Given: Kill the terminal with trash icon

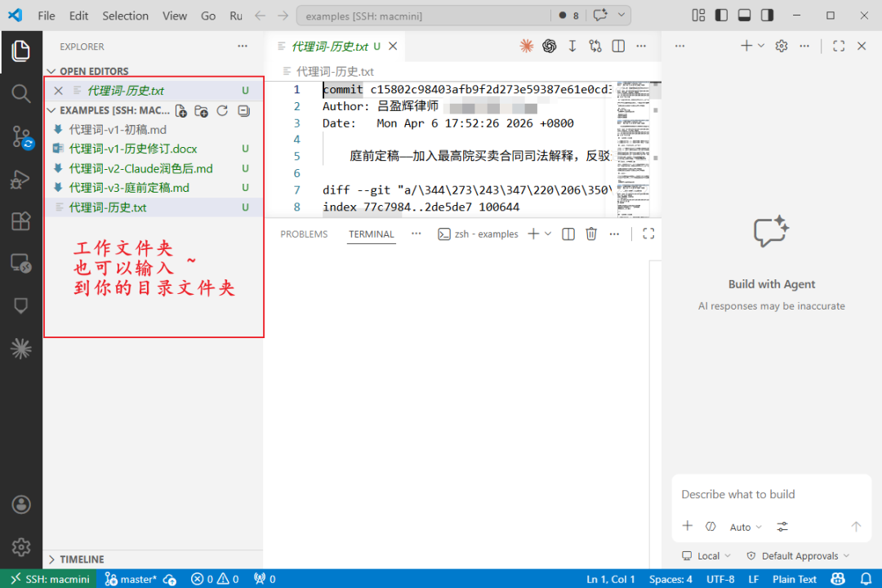Looking at the screenshot, I should (591, 234).
